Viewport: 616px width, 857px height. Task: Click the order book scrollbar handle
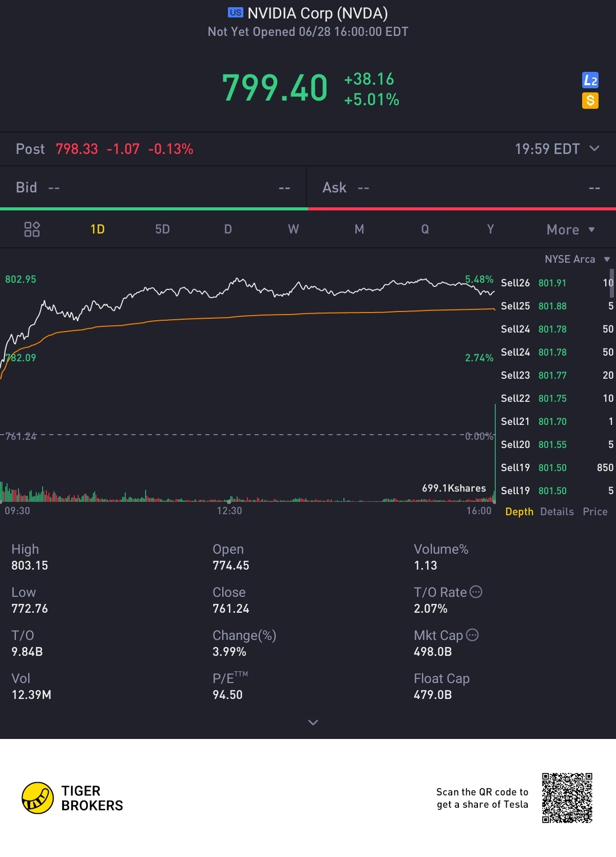pyautogui.click(x=611, y=283)
